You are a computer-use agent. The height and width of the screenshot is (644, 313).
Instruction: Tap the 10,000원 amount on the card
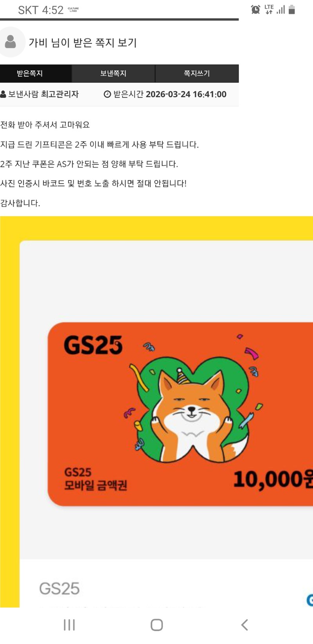pos(273,480)
